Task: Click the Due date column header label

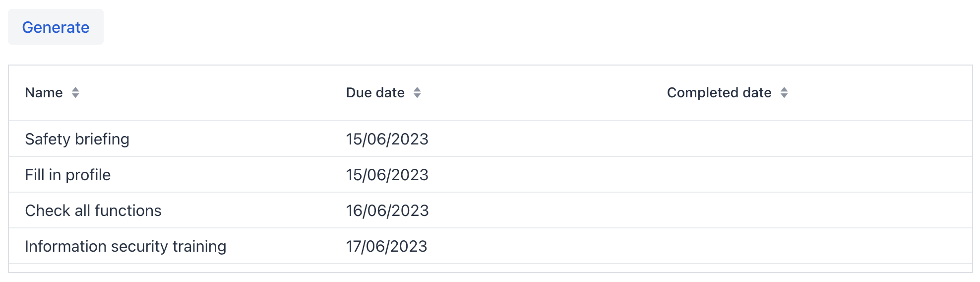Action: pyautogui.click(x=375, y=93)
